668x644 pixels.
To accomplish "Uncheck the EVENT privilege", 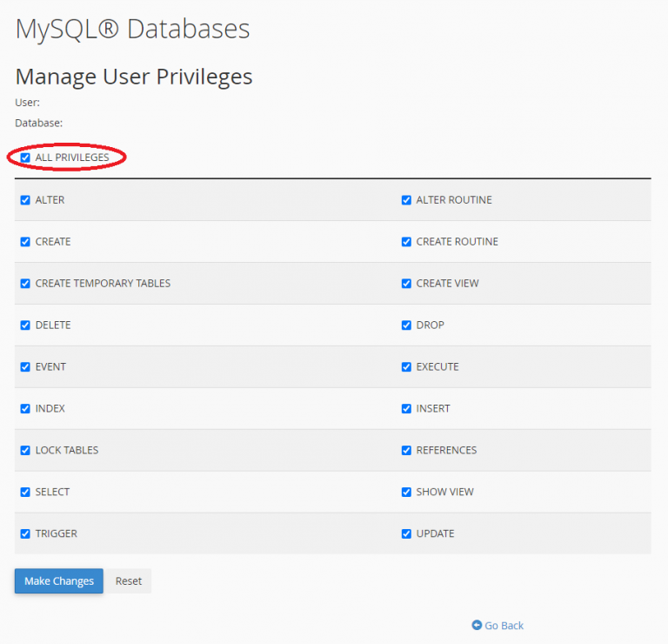I will 25,367.
